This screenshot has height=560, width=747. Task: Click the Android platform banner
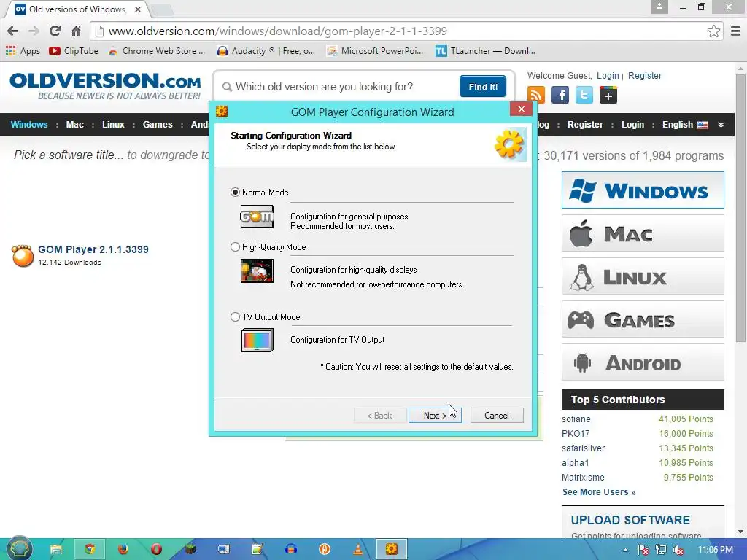pyautogui.click(x=643, y=362)
